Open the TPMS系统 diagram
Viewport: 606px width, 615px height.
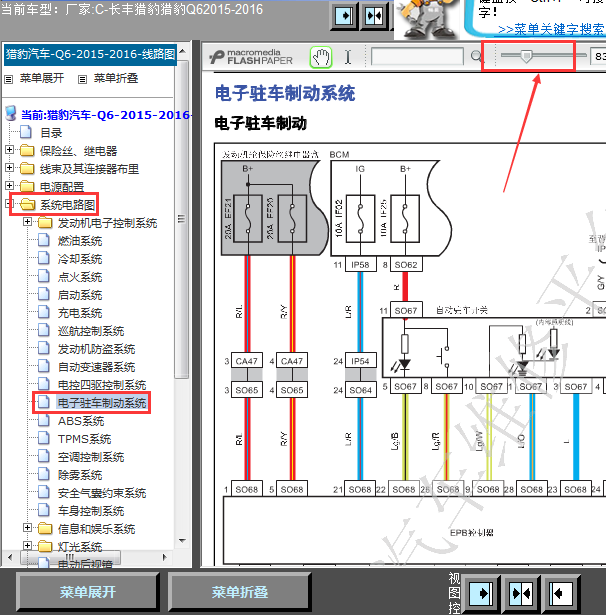(85, 439)
